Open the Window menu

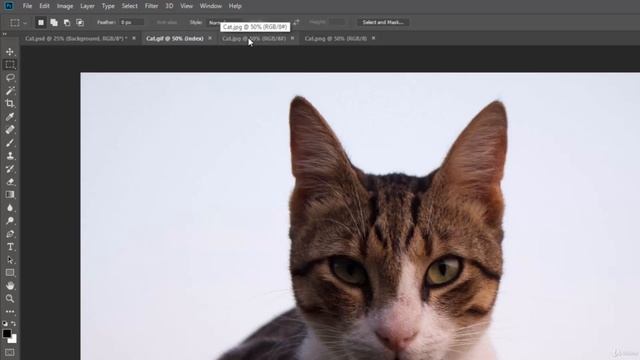(211, 6)
